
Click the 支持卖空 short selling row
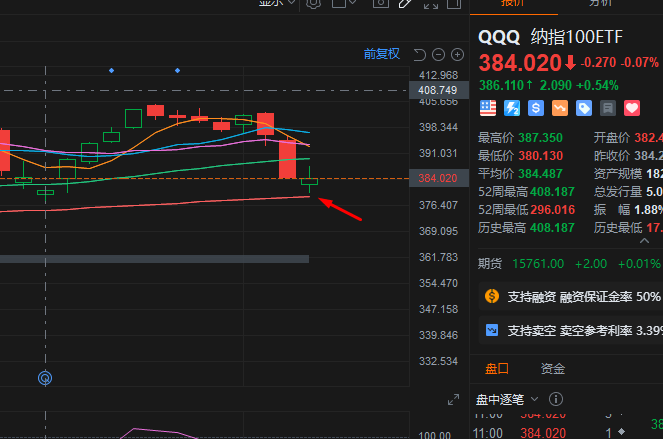[571, 330]
